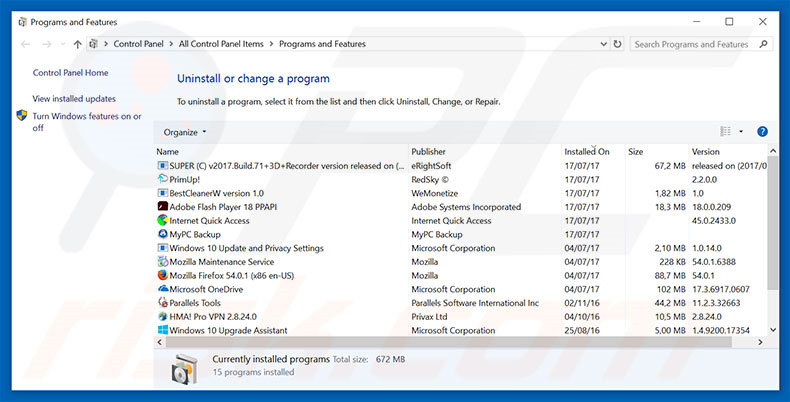
Task: Select the MyPC Backup program name
Action: [x=194, y=234]
